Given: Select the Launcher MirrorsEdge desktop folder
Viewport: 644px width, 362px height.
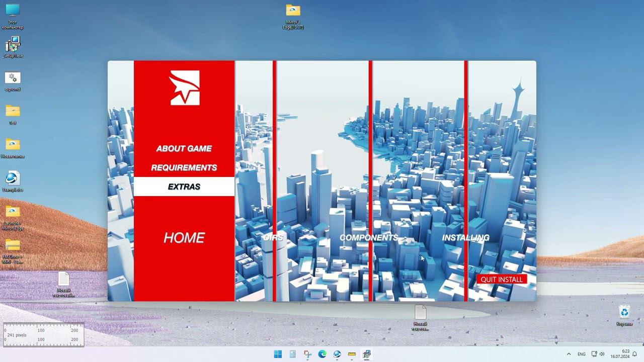Looking at the screenshot, I should [x=13, y=218].
